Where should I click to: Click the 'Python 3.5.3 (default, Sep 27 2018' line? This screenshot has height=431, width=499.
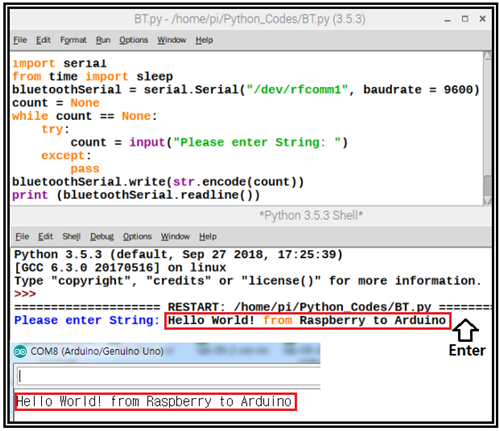coord(178,255)
